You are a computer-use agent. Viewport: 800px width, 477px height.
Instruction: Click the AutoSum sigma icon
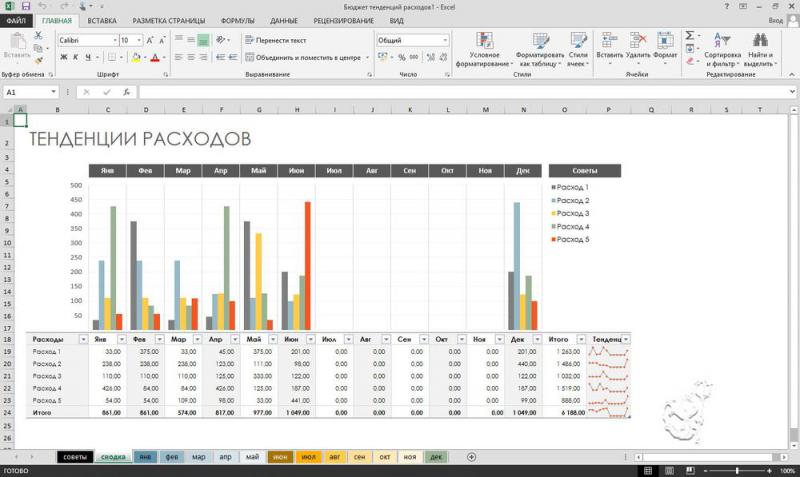pyautogui.click(x=690, y=35)
